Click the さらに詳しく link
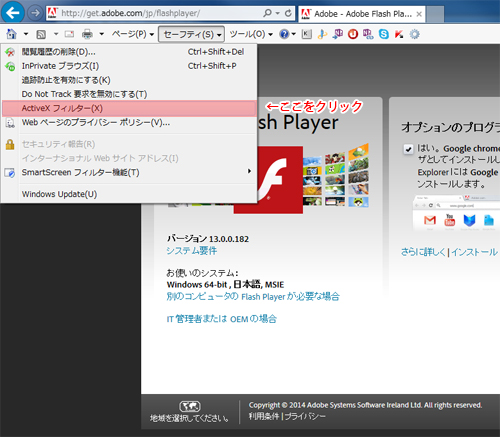This screenshot has height=437, width=500. (x=423, y=252)
